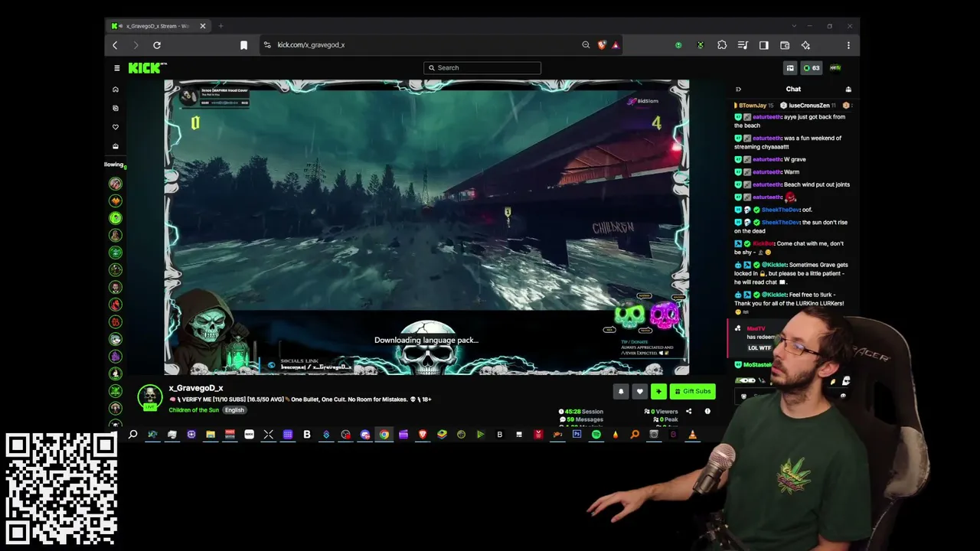Toggle stream notifications with the bell
This screenshot has height=551, width=980.
click(x=621, y=392)
